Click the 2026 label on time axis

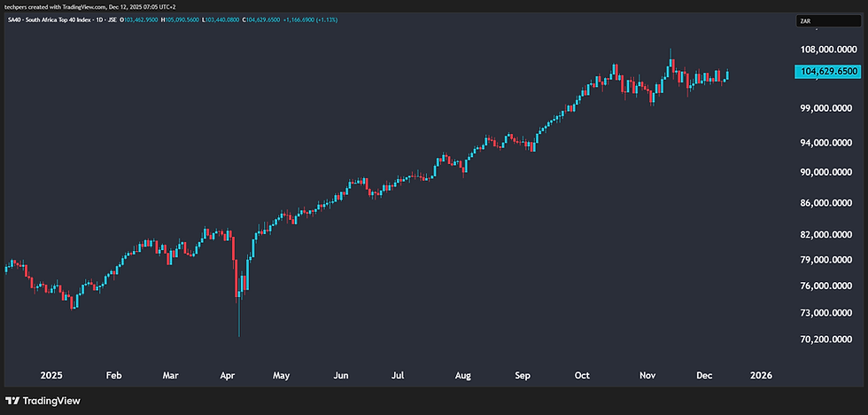coord(760,376)
